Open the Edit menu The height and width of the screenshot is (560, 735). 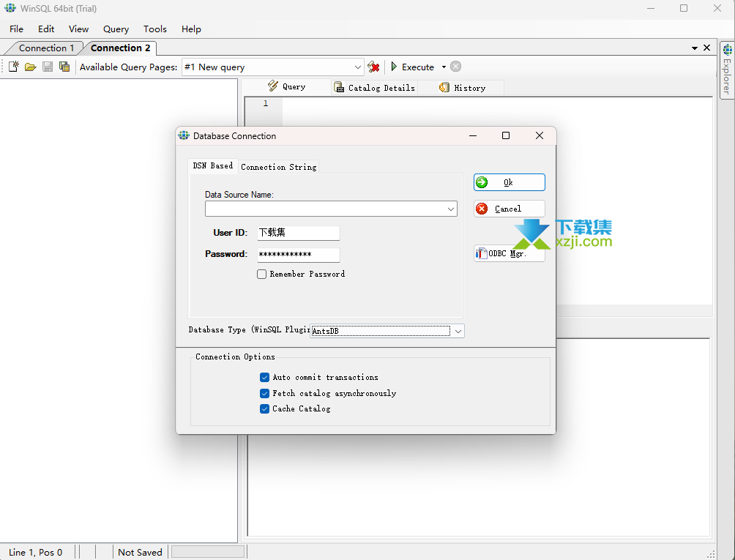[46, 29]
